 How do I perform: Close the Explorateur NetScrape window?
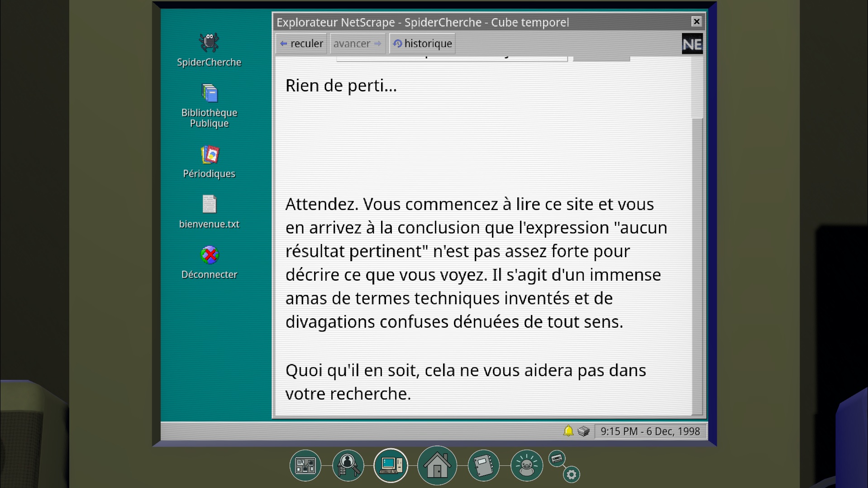[x=696, y=21]
